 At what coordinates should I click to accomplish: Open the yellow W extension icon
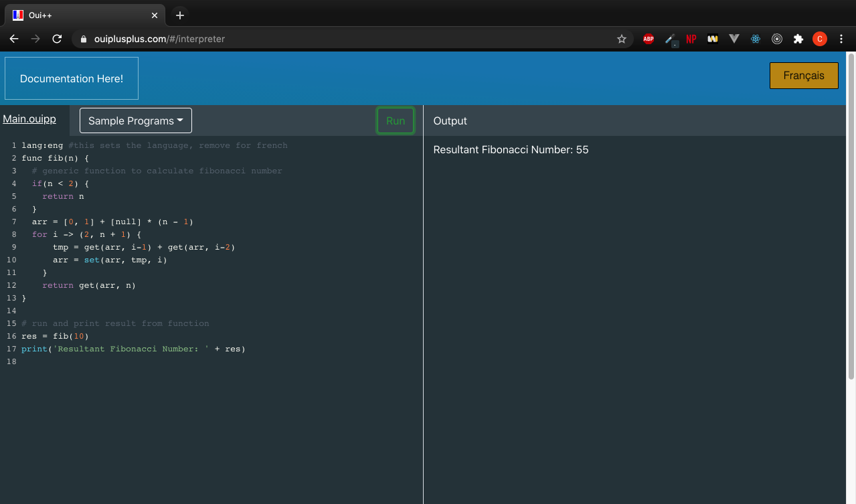[x=713, y=39]
